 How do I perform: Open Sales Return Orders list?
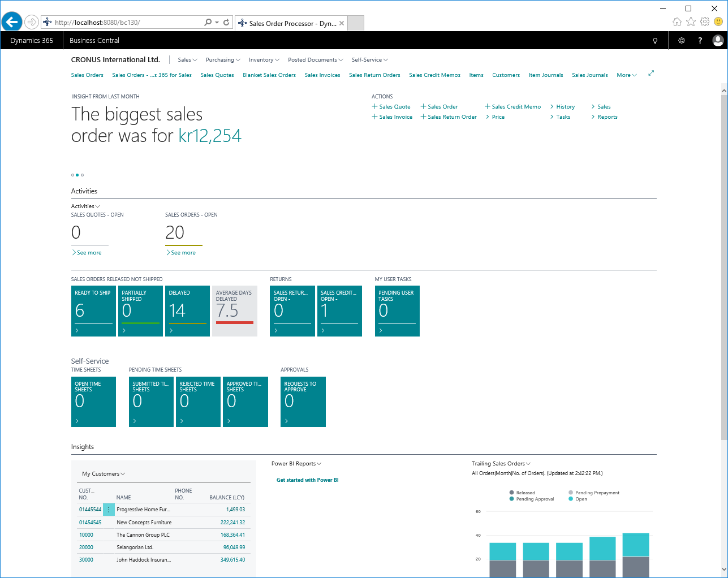point(374,75)
